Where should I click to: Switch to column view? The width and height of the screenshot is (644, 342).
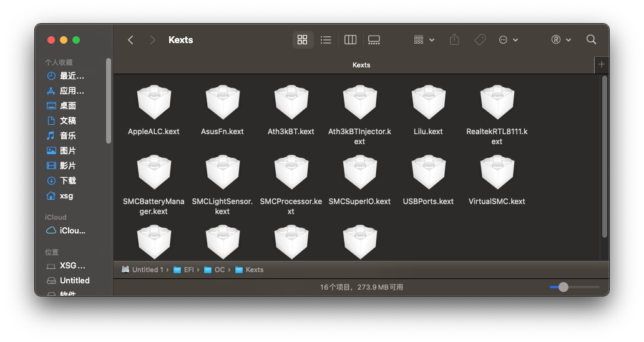pos(350,40)
